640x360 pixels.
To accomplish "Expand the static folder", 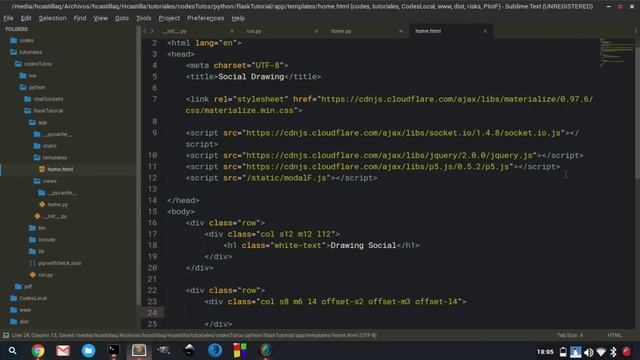I will pos(45,146).
